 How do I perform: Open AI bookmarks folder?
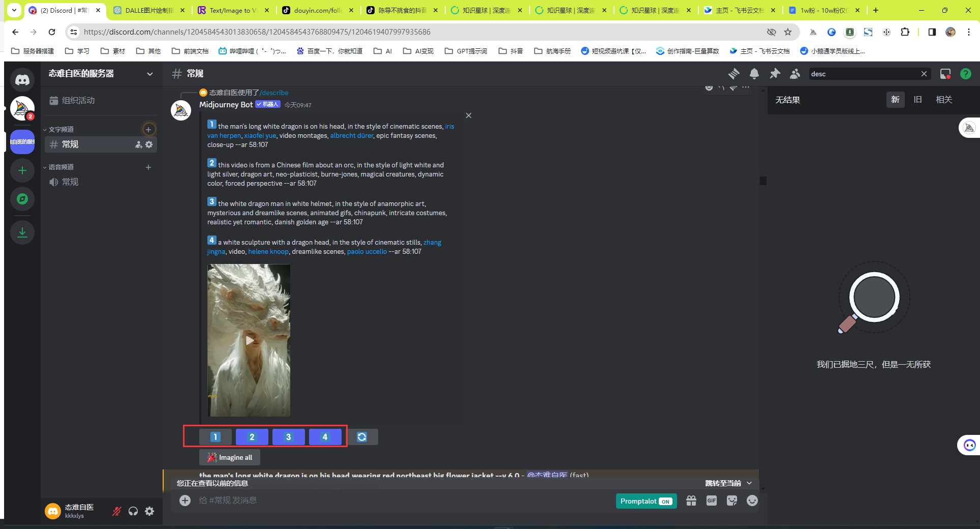pos(383,51)
